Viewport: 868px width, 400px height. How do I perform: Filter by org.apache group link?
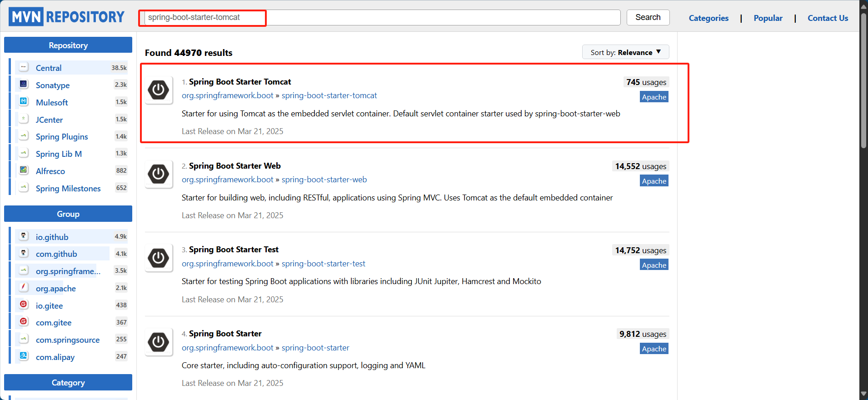pos(56,288)
